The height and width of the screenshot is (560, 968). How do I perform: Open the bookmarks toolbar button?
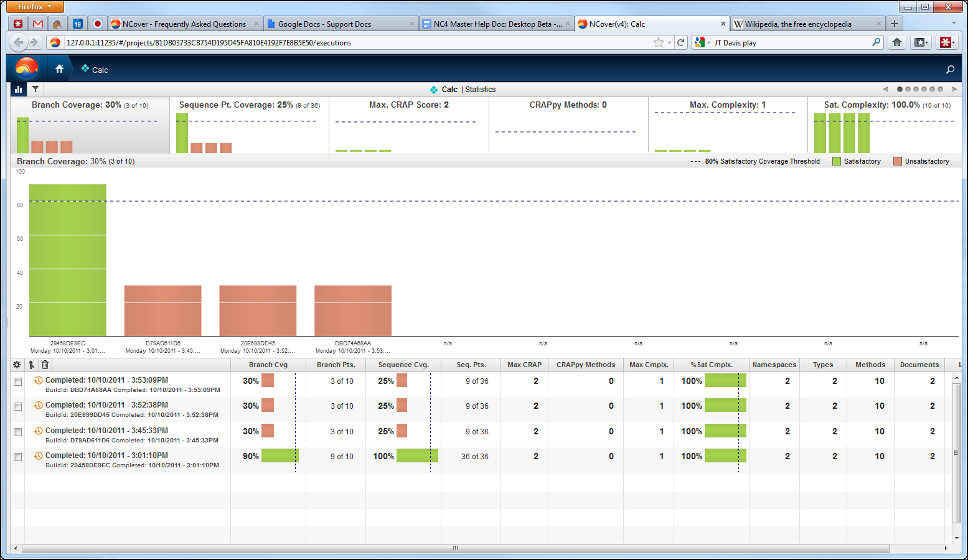920,42
